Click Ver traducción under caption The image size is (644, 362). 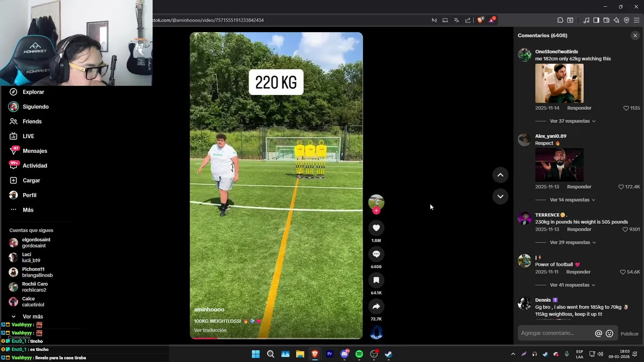coord(210,330)
